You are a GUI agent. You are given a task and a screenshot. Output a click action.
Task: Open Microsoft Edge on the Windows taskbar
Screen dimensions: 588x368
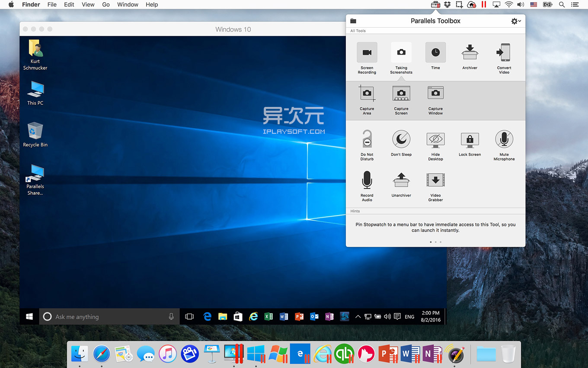208,316
